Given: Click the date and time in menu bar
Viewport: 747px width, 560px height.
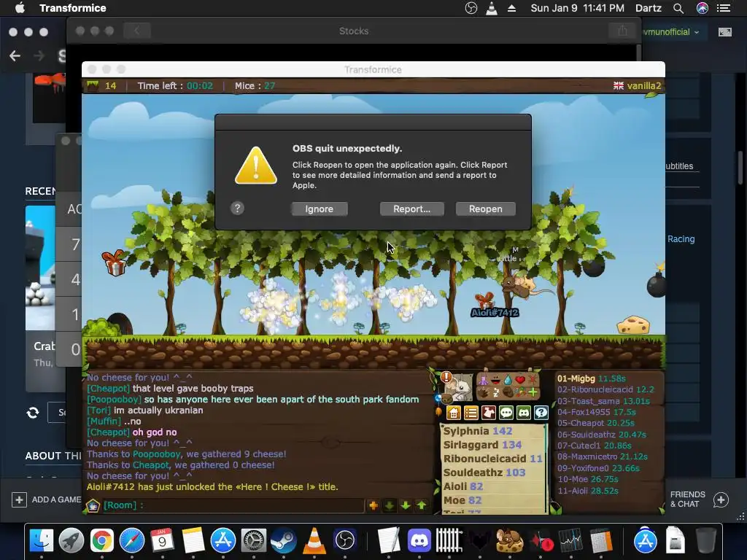Looking at the screenshot, I should [x=578, y=8].
